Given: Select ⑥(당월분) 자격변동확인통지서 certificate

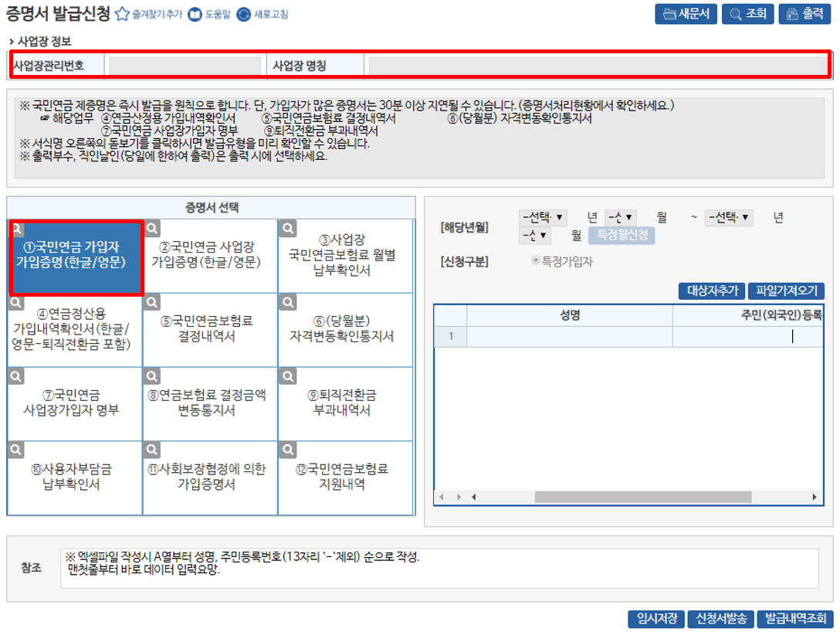Looking at the screenshot, I should coord(346,330).
